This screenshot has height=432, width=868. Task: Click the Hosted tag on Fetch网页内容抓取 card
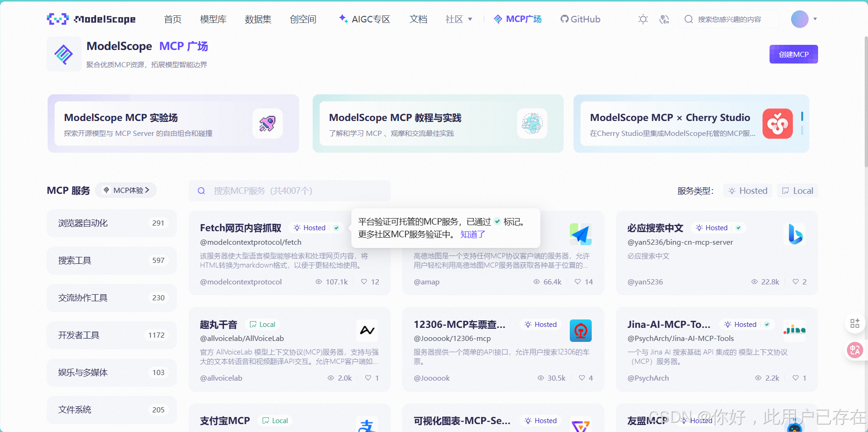[x=309, y=228]
